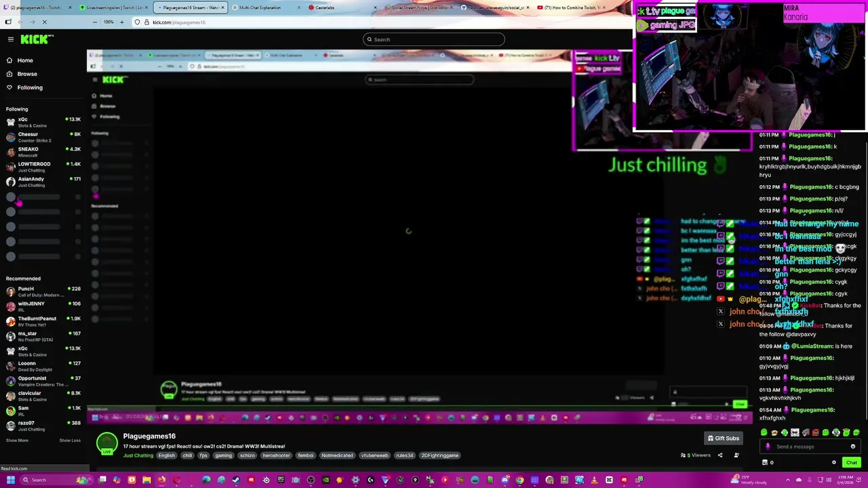Share the stream via share icon

[720, 455]
